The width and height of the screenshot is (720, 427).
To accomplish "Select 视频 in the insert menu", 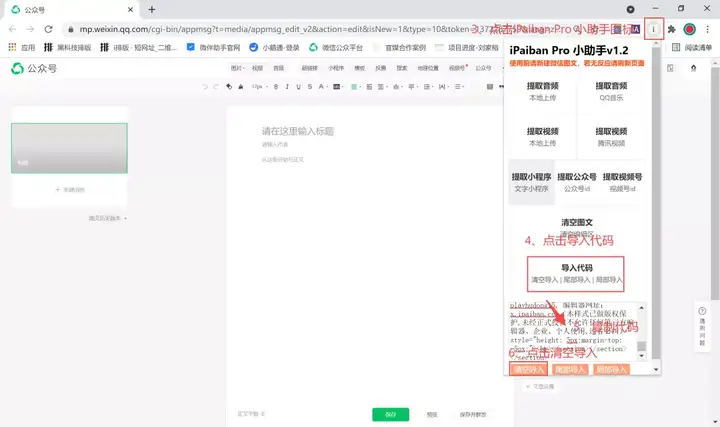I will 258,68.
